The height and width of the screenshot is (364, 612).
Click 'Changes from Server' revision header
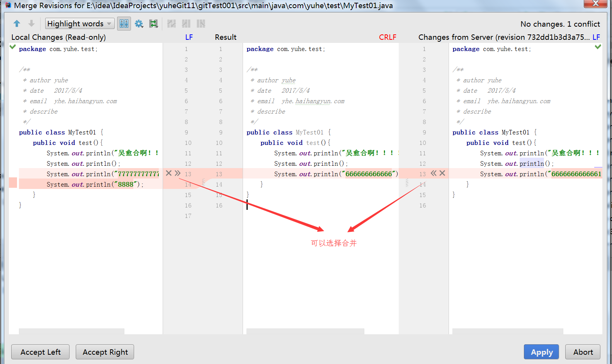coord(504,37)
